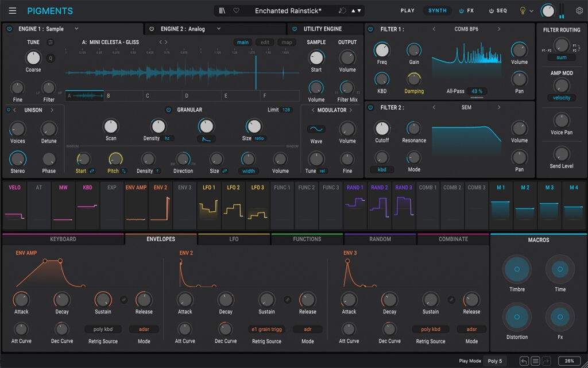
Task: Open the FUNCTIONS tab
Action: 307,239
